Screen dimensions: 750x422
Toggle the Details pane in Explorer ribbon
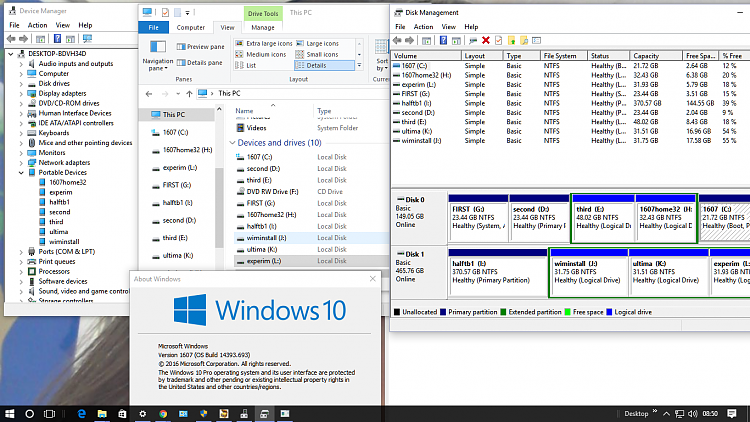[x=199, y=62]
